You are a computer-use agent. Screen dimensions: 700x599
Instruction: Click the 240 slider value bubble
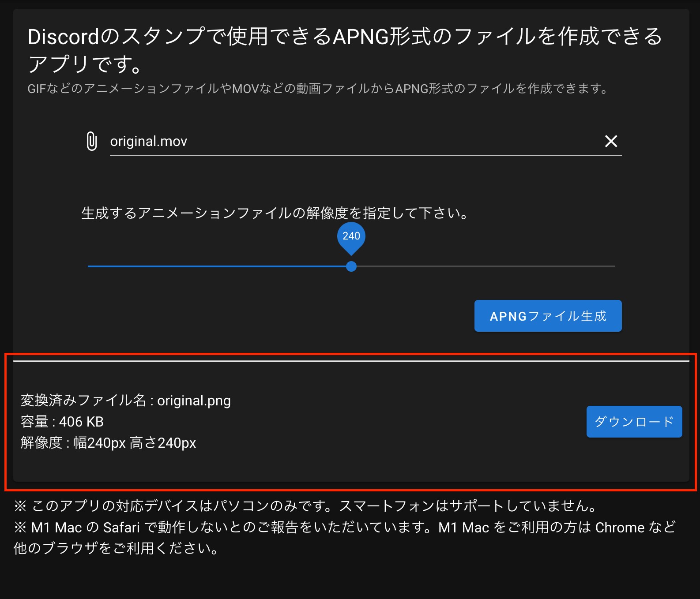click(351, 237)
